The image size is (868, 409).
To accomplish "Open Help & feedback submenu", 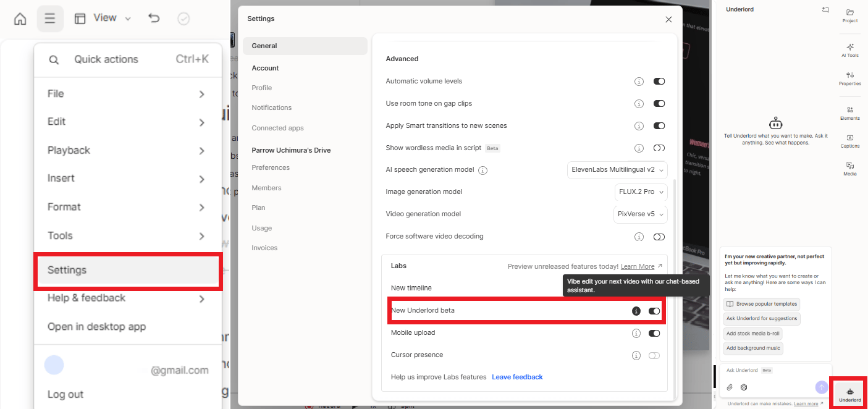I will click(x=128, y=298).
